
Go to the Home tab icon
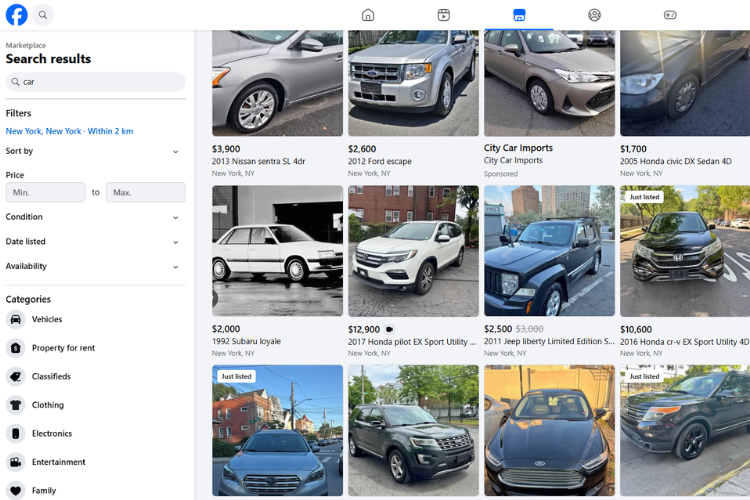368,15
